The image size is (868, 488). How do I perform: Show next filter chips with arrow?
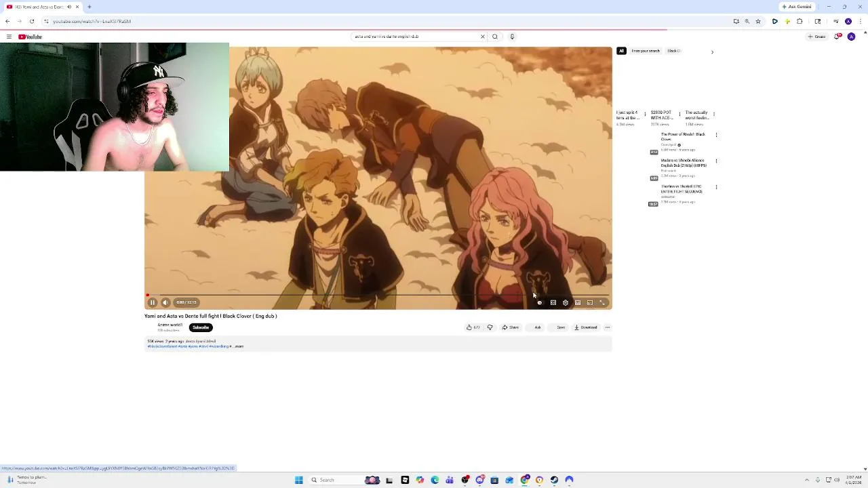712,52
